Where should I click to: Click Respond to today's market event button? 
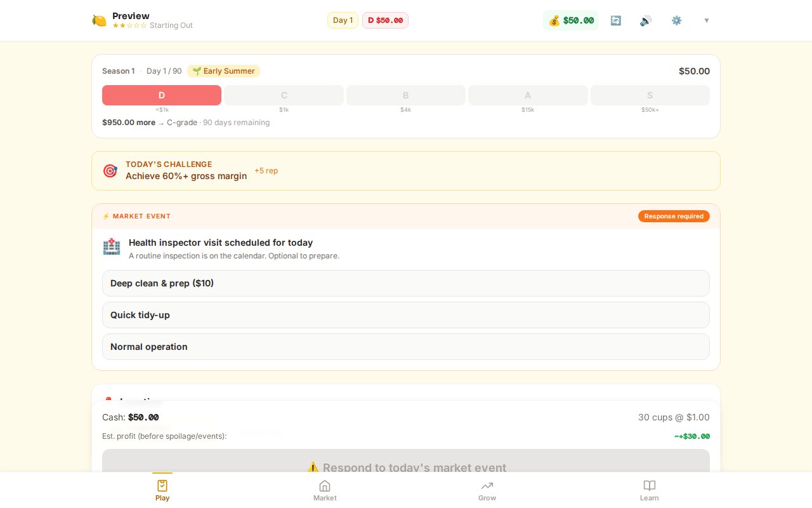[x=406, y=461]
